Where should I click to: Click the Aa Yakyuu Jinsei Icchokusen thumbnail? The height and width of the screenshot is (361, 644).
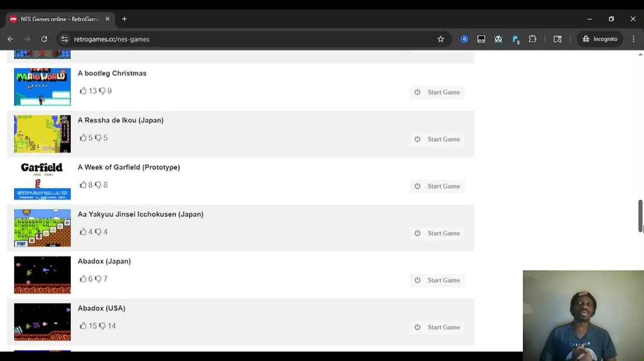43,228
